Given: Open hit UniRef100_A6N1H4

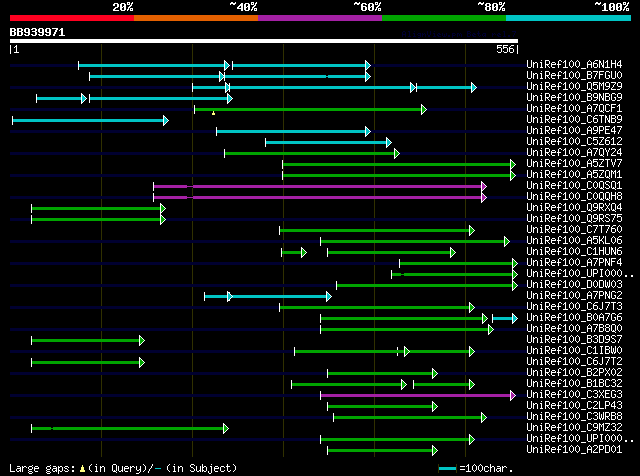Looking at the screenshot, I should point(574,64).
